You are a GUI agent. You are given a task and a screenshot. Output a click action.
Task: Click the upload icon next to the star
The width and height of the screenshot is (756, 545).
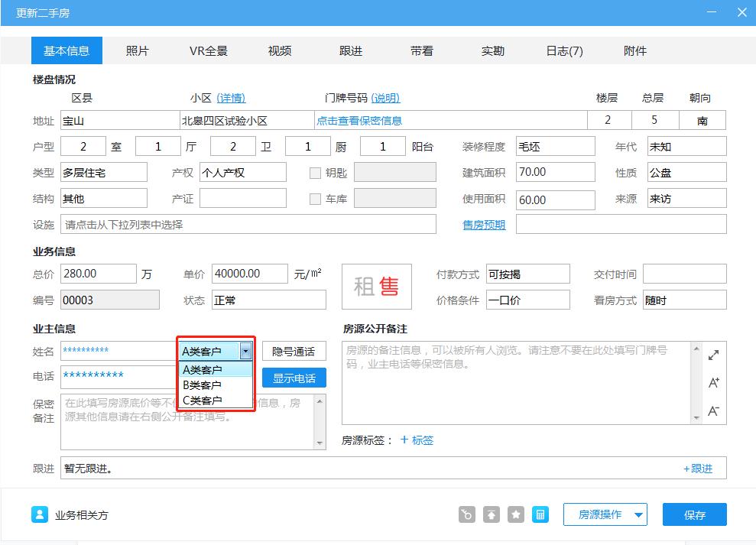coord(490,514)
